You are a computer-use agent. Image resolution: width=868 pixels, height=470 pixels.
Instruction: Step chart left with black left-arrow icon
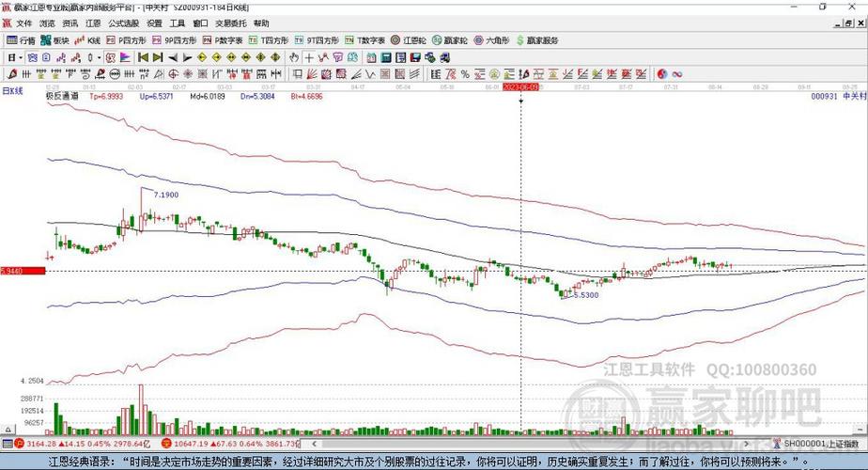173,57
